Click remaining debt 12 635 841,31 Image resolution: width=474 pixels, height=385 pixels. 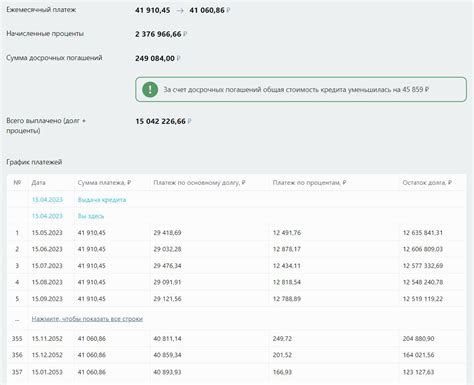pos(423,233)
